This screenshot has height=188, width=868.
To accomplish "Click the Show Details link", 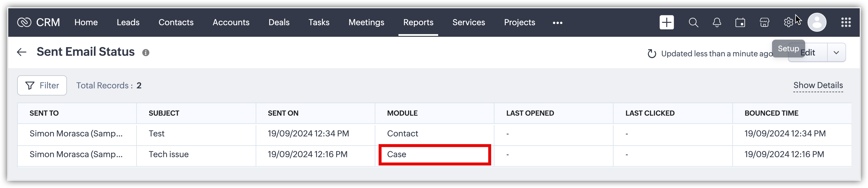I will coord(818,85).
